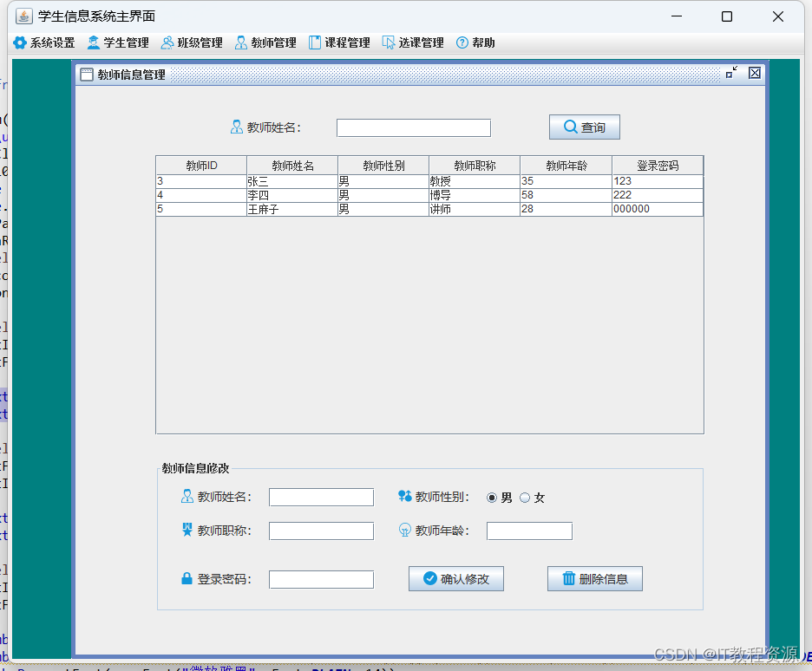
Task: Click the teacher ID cell 5
Action: [201, 209]
